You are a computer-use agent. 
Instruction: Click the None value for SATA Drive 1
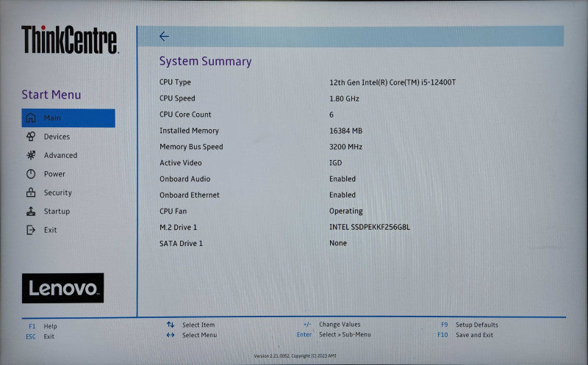point(338,243)
